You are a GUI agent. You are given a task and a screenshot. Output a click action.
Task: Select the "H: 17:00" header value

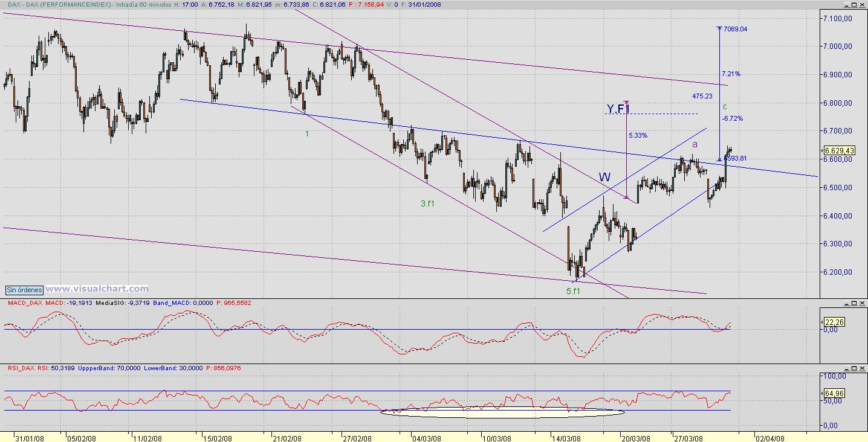[186, 4]
